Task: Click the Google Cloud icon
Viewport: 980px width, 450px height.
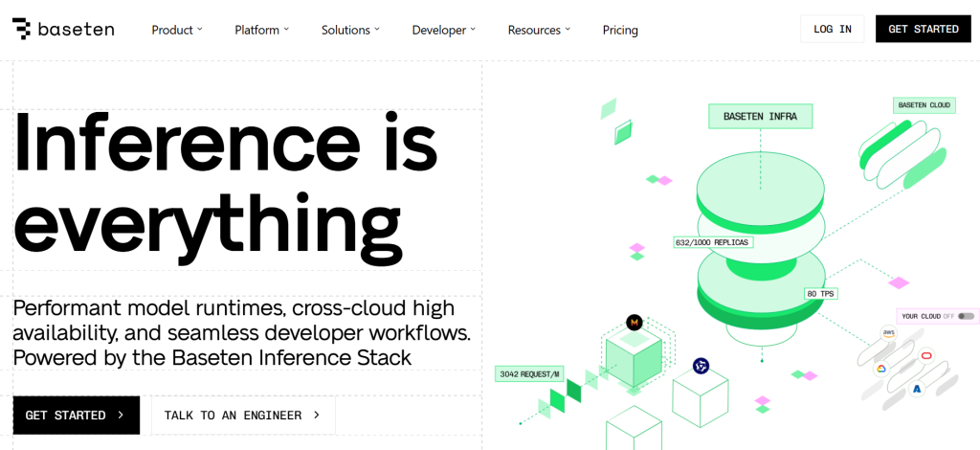Action: click(881, 369)
